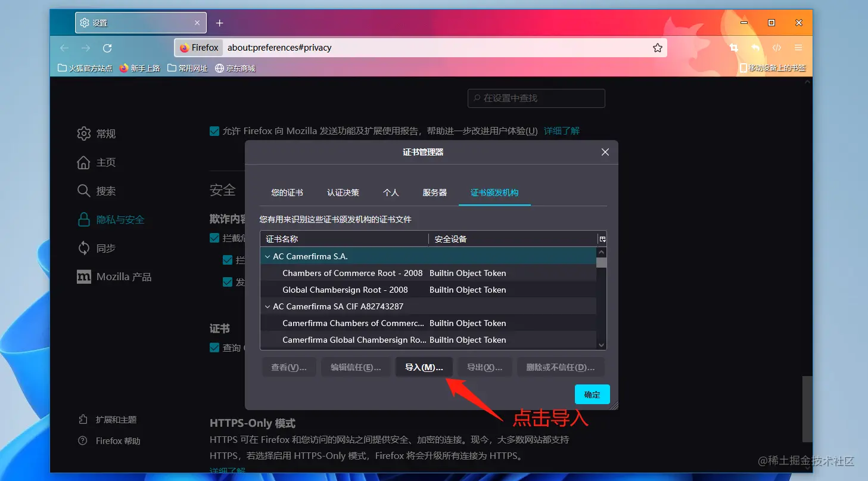Open the 详细了解 link
This screenshot has height=481, width=868.
(562, 131)
